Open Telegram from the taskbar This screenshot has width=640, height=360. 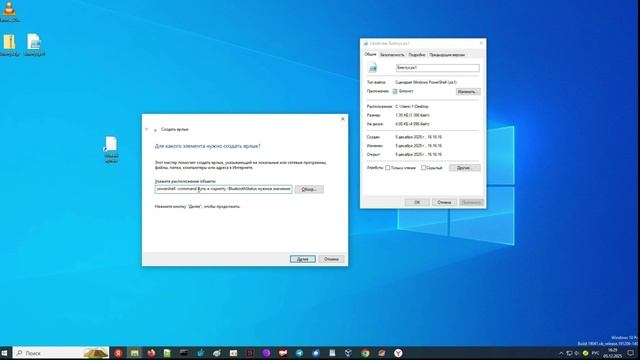(x=299, y=353)
